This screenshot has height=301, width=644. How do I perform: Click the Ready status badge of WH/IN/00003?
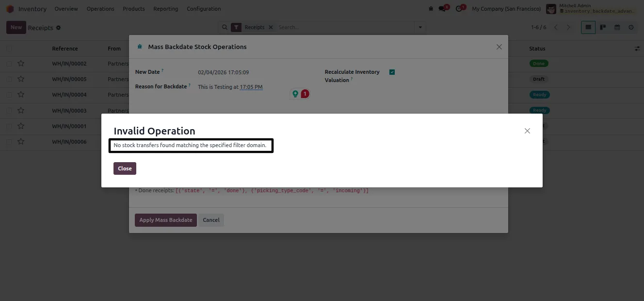tap(539, 110)
